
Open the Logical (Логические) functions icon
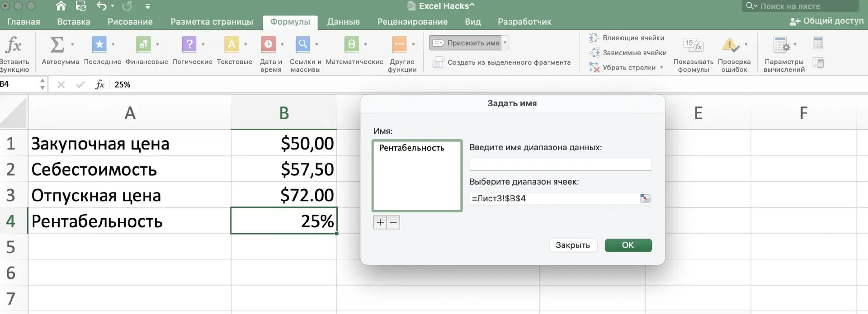[189, 44]
